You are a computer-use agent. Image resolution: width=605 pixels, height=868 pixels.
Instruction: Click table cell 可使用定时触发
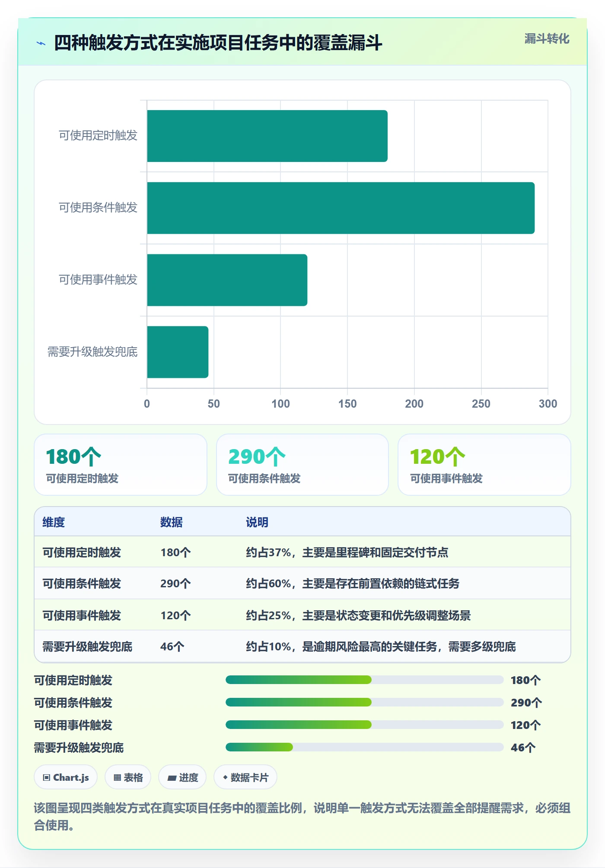[82, 552]
